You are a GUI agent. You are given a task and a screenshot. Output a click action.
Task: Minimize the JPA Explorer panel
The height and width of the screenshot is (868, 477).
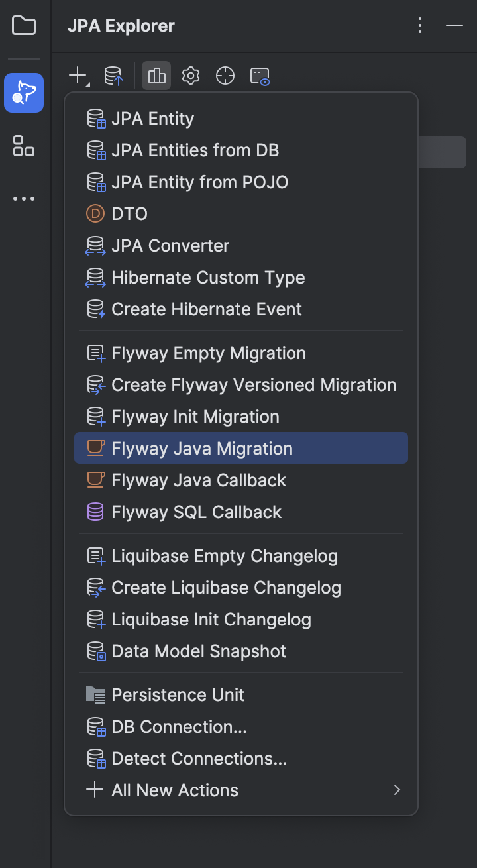[454, 26]
